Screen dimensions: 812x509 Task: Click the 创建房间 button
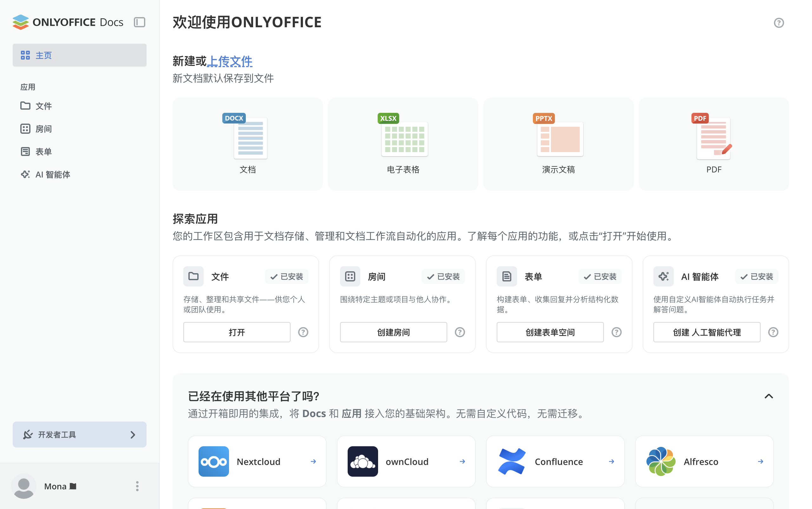394,332
